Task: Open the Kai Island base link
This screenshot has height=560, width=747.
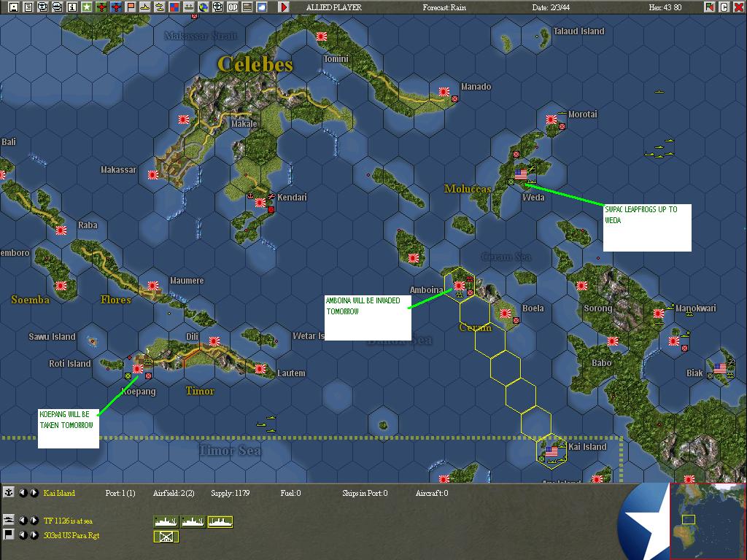Action: click(x=59, y=493)
